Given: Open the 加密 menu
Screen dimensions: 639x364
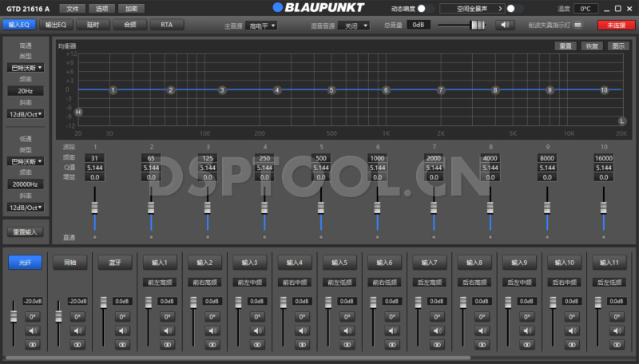Looking at the screenshot, I should coord(131,9).
